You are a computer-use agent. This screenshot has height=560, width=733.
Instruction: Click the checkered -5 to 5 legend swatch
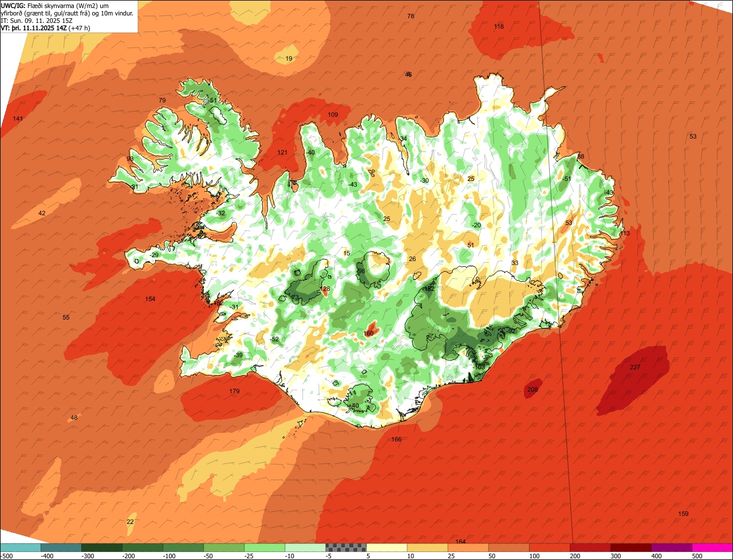[345, 547]
